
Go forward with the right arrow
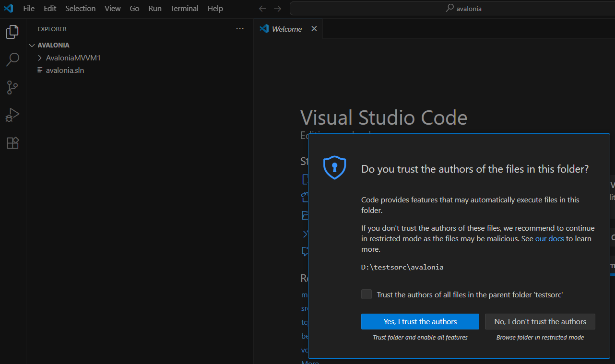pos(278,9)
